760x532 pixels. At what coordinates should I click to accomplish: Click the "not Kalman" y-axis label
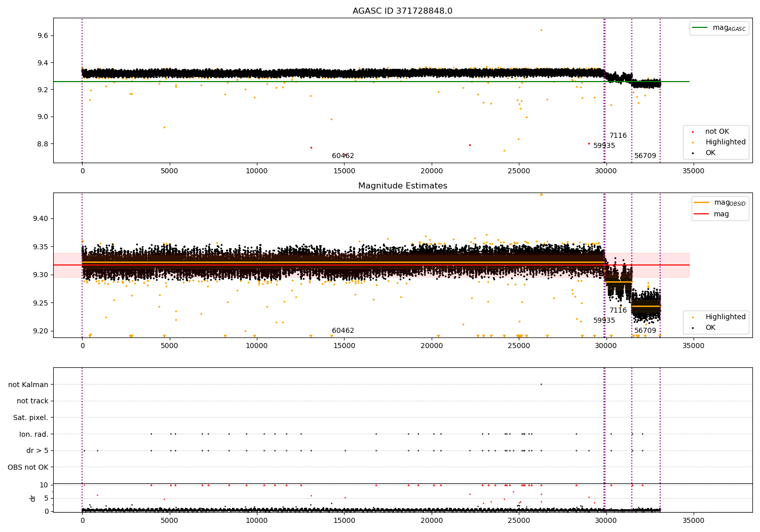[28, 385]
